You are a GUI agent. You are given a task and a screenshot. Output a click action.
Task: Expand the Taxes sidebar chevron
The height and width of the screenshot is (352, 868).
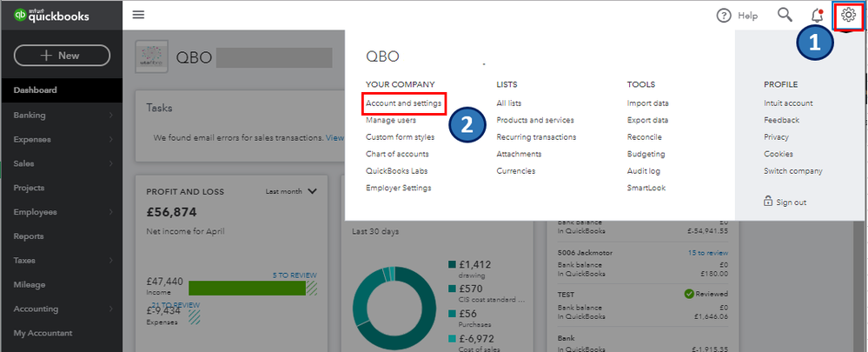[110, 260]
